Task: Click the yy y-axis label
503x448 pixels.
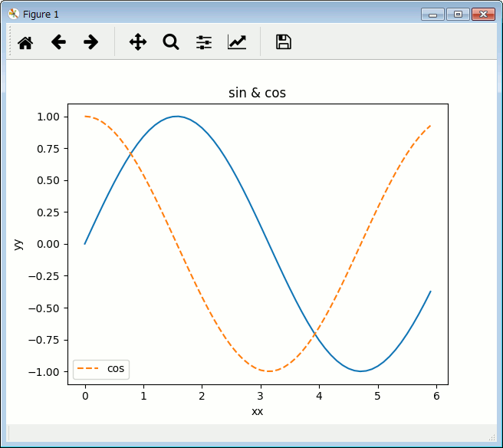Action: tap(18, 244)
